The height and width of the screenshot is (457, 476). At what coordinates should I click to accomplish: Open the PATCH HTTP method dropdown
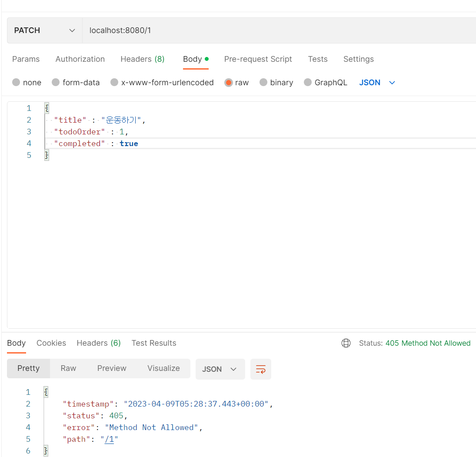(45, 30)
